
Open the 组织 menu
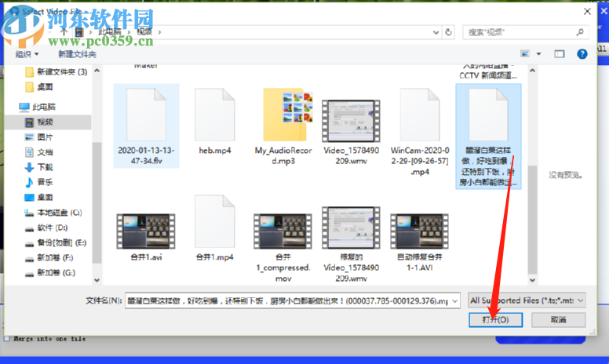(x=27, y=54)
